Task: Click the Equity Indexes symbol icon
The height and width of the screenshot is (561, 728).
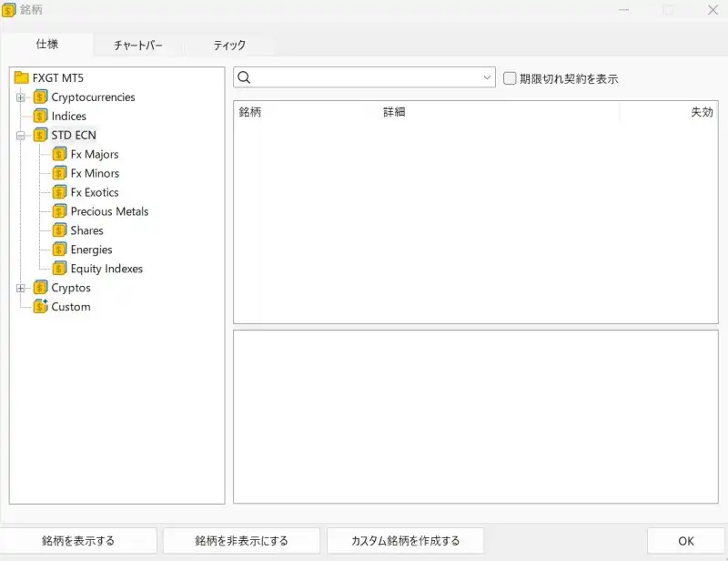Action: 59,268
